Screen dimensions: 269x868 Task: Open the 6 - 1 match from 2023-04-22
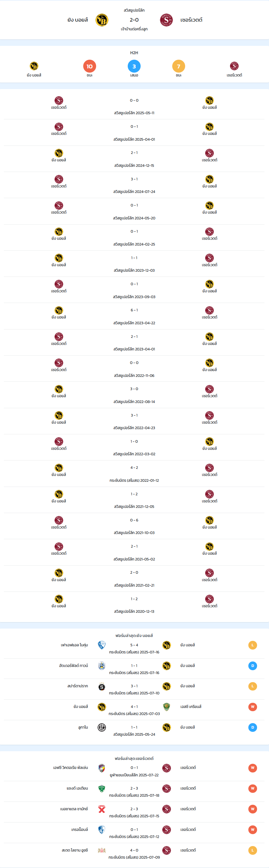pos(134,316)
